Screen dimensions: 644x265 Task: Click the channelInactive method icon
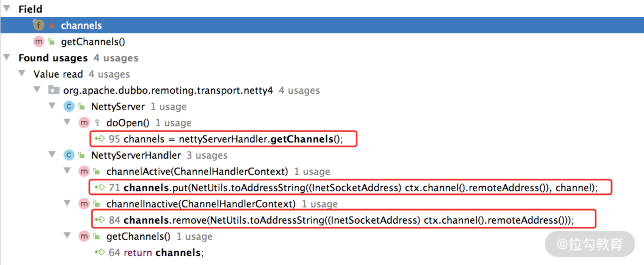(84, 204)
